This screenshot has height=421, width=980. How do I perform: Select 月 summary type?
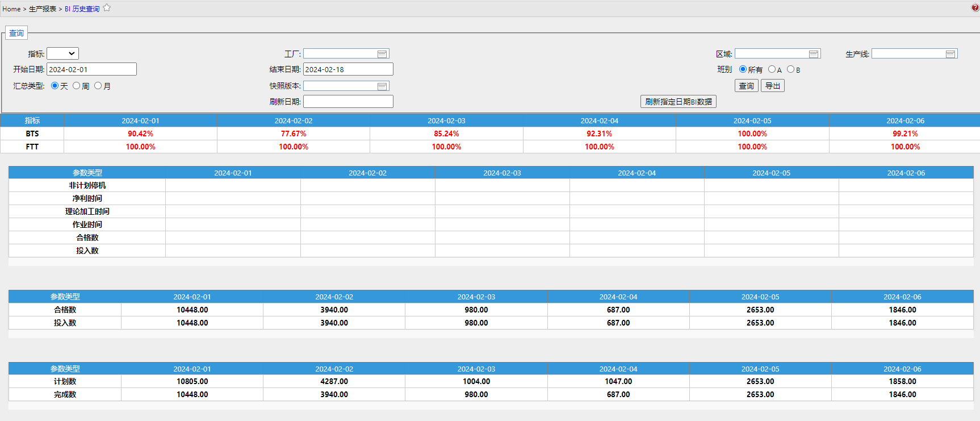98,86
